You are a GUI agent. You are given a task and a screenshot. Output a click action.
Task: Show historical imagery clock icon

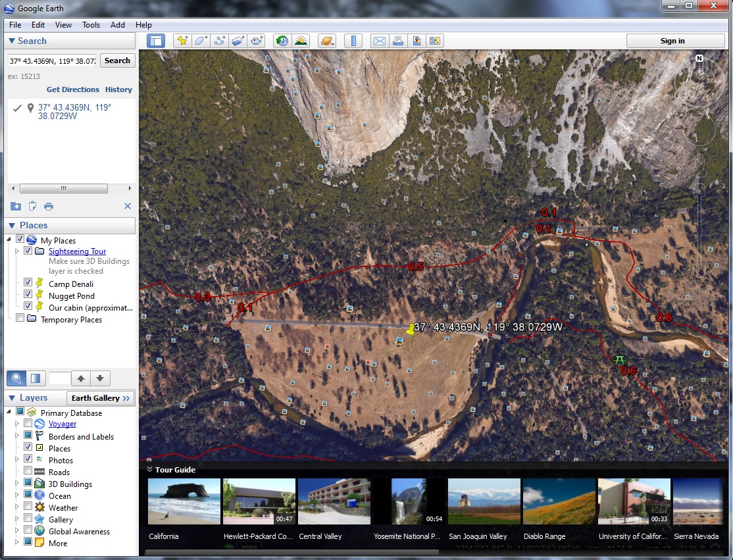[x=282, y=41]
